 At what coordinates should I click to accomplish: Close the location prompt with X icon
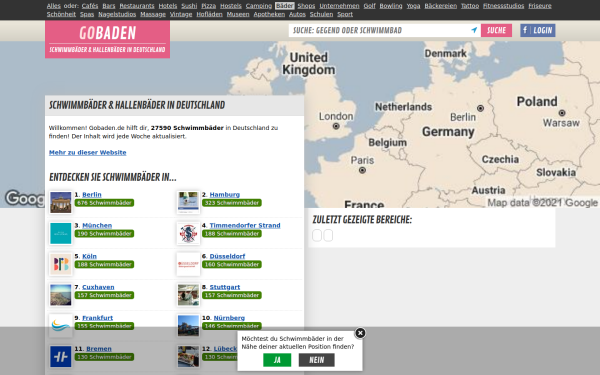[360, 333]
